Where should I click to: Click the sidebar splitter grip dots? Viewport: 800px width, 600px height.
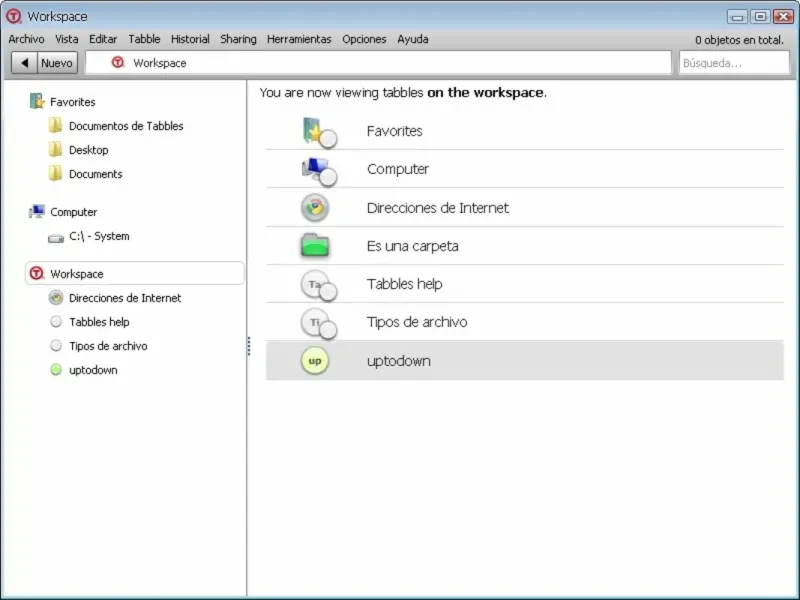coord(248,346)
